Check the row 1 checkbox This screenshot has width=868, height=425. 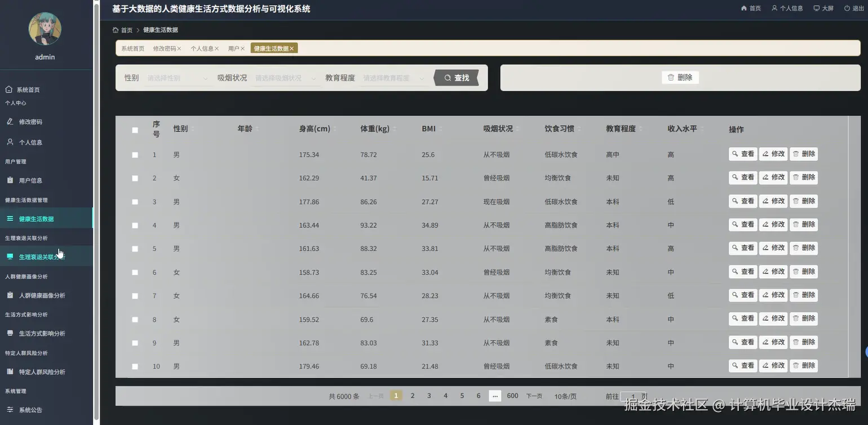click(135, 154)
